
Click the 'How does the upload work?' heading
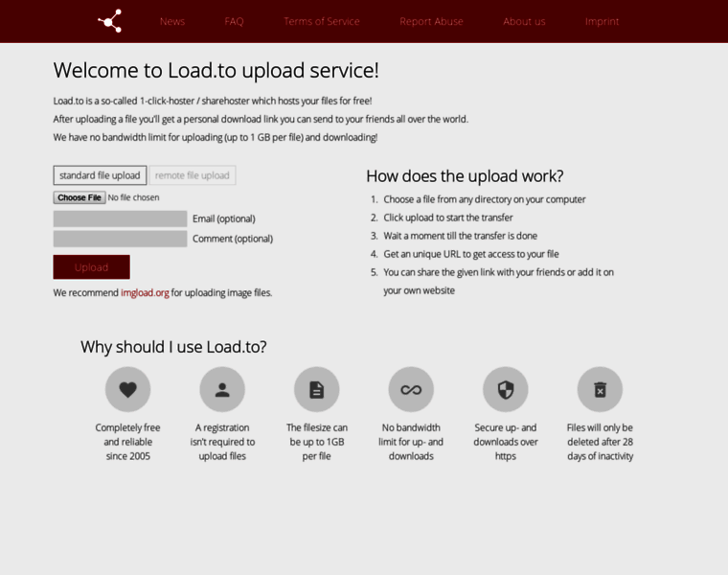pyautogui.click(x=465, y=176)
